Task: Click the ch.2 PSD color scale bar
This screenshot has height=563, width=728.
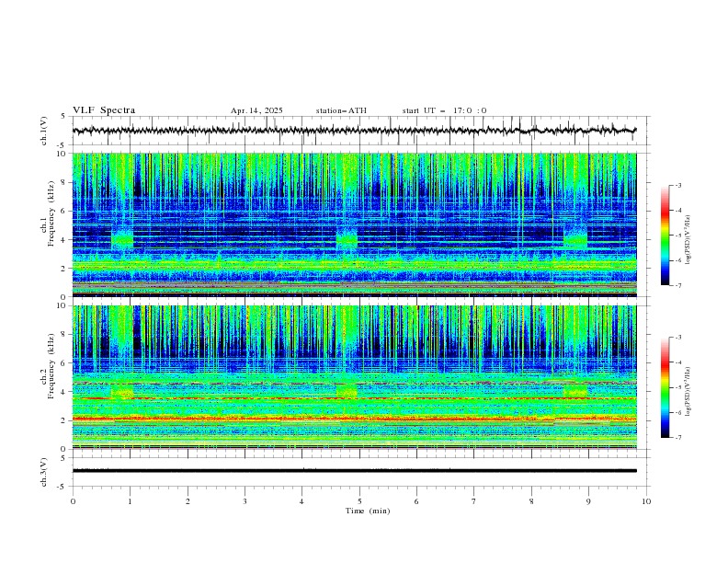Action: pos(665,387)
